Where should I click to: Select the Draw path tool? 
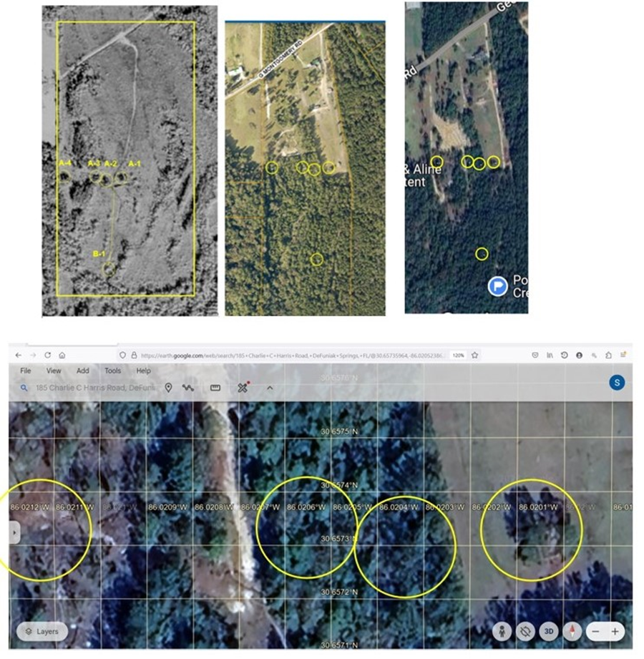188,388
